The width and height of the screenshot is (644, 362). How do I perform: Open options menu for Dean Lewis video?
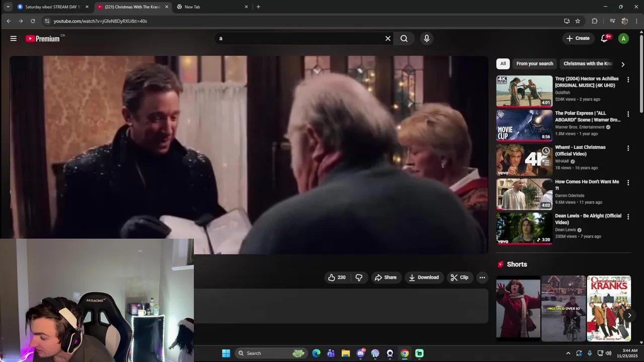628,217
